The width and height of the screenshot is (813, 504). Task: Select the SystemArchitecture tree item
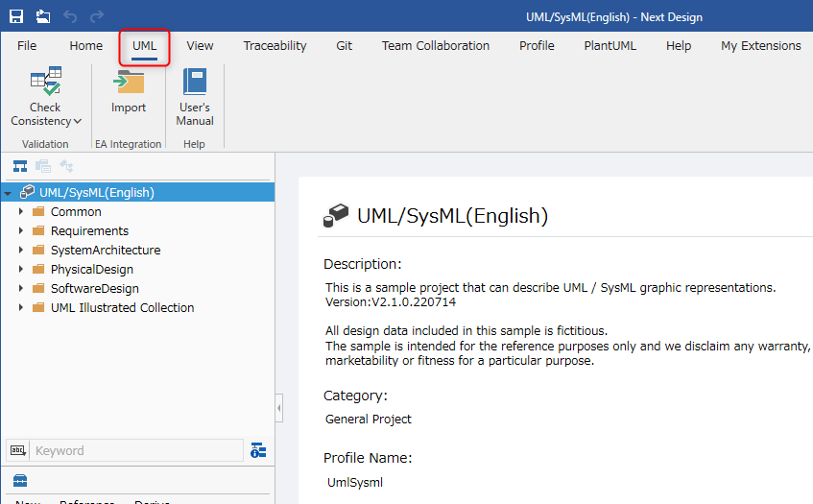pyautogui.click(x=106, y=250)
